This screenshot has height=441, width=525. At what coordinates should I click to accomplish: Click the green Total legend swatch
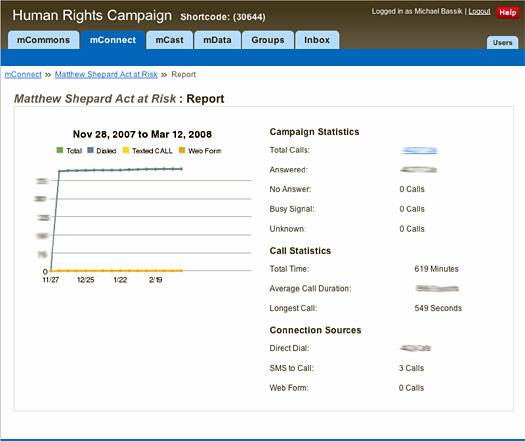pyautogui.click(x=60, y=150)
